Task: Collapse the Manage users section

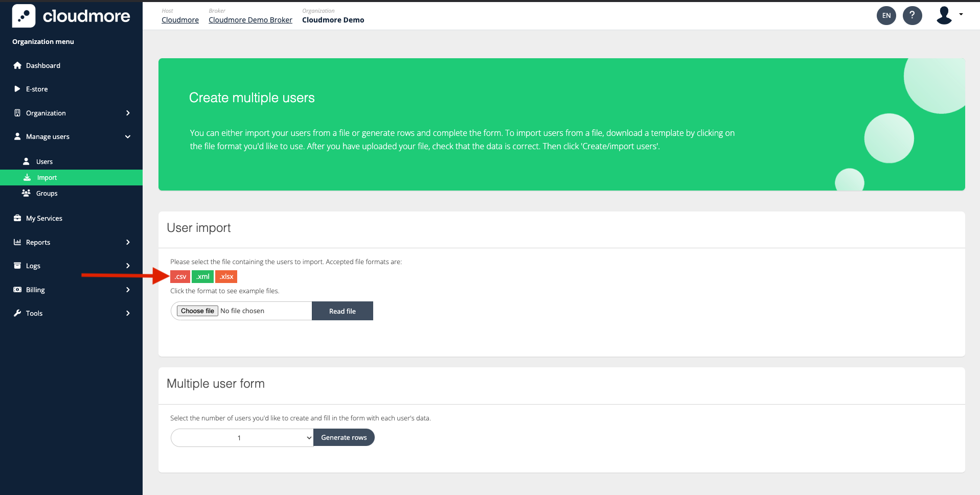Action: (128, 136)
